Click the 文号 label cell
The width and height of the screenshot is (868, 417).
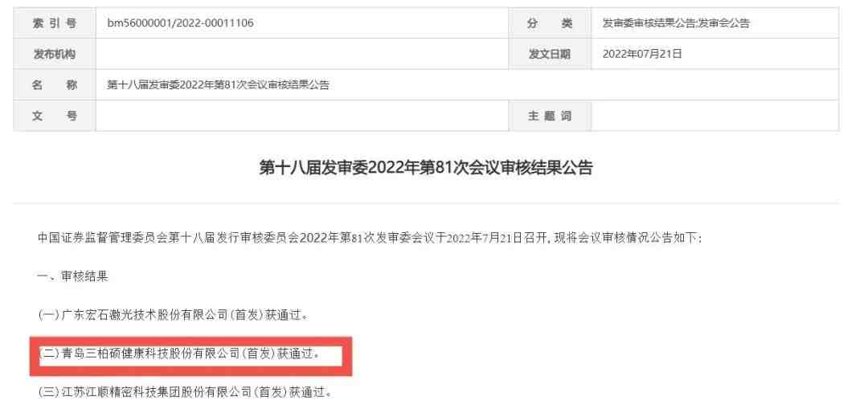click(x=55, y=117)
